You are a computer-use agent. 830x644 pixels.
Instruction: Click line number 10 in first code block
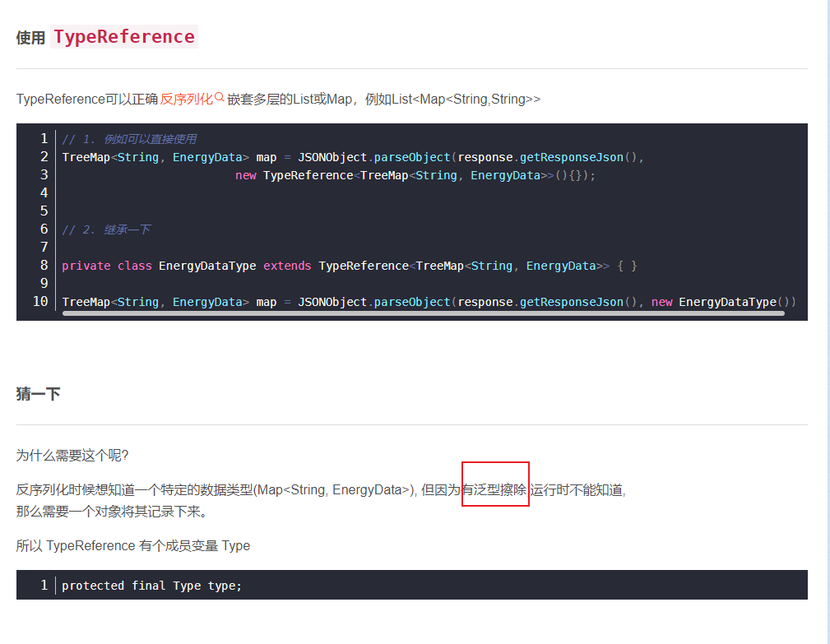tap(41, 301)
